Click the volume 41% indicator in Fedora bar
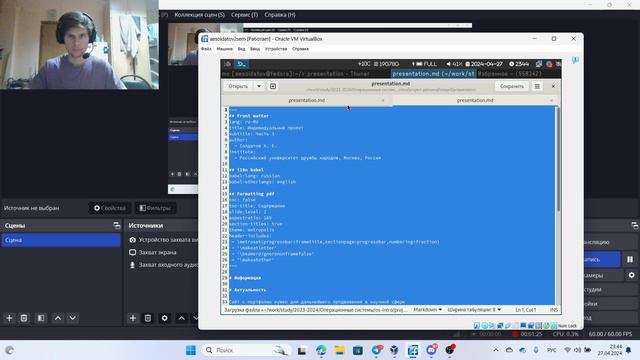Screen dimensions: 640x360 coord(454,64)
